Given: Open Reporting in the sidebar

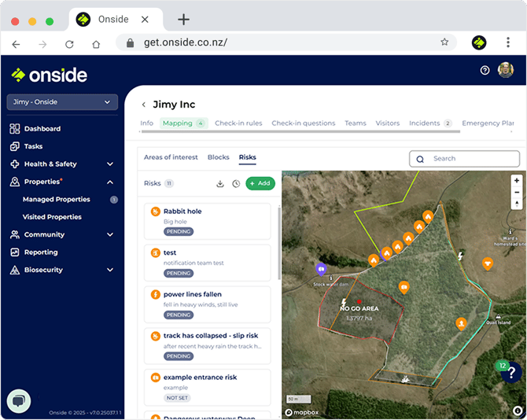Looking at the screenshot, I should [34, 252].
